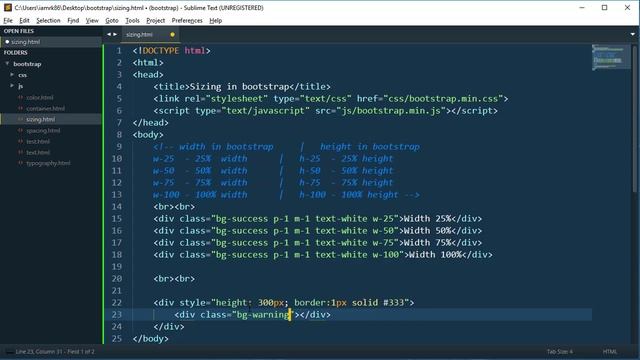Open the Tools menu
The image size is (640, 360).
pos(132,20)
